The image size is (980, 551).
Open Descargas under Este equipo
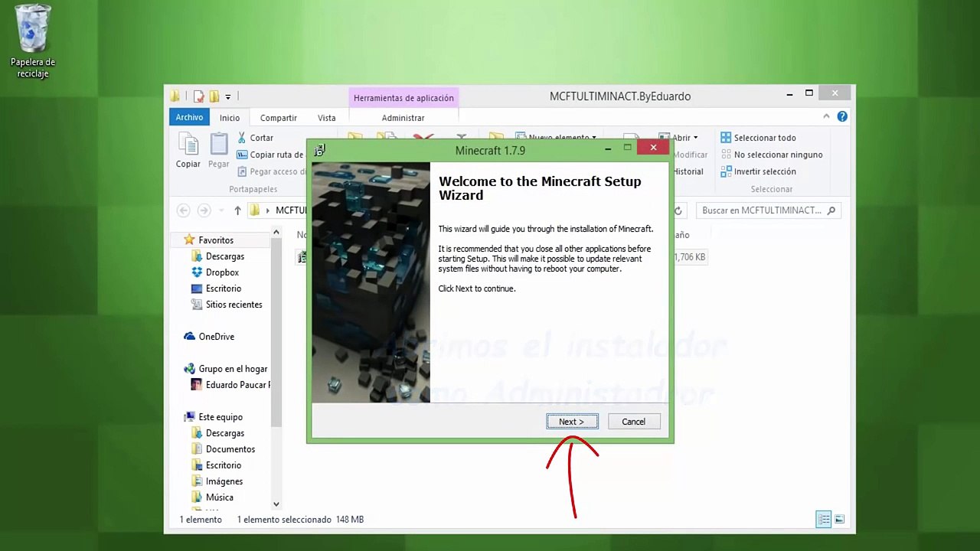coord(225,433)
